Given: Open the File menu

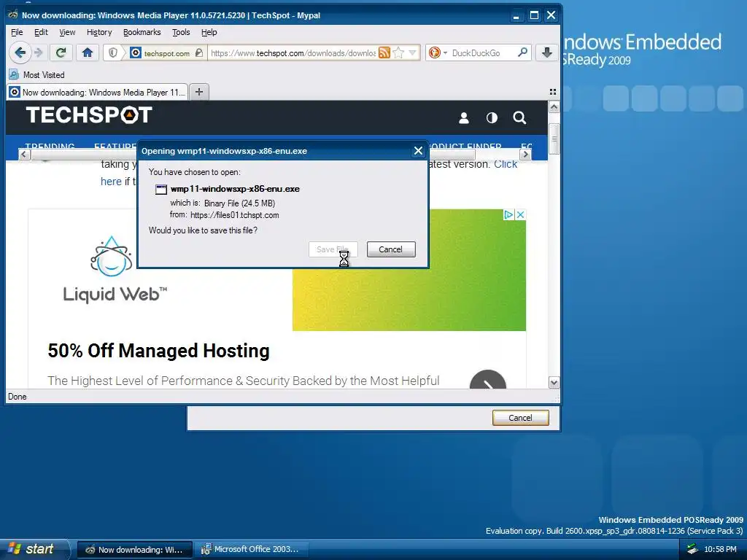Looking at the screenshot, I should click(17, 32).
